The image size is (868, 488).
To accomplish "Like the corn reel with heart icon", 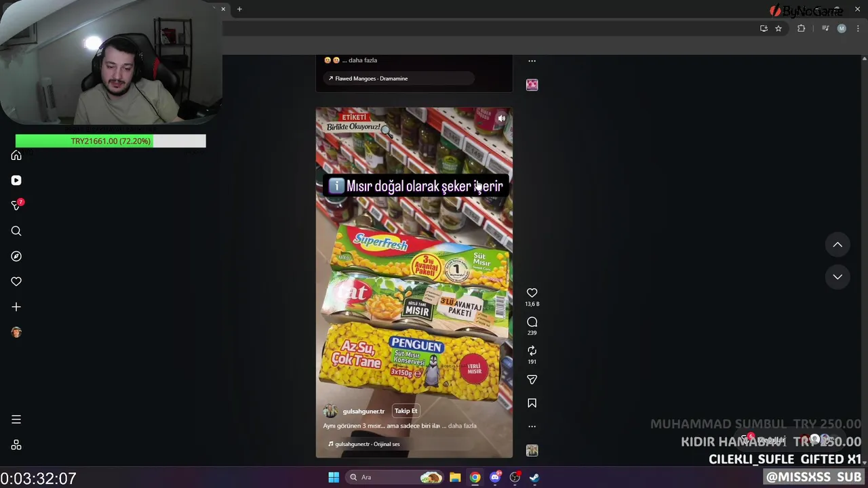I will point(532,293).
